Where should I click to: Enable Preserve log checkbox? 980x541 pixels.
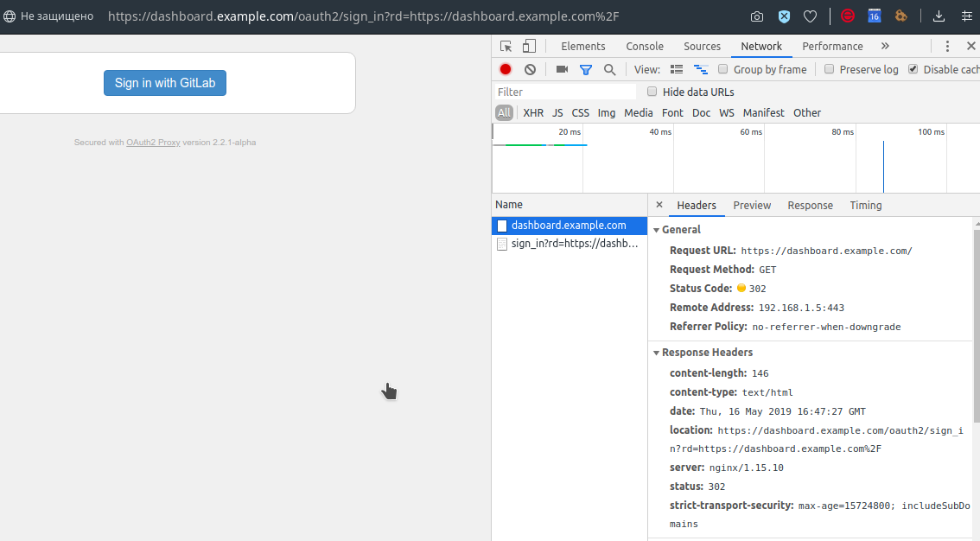tap(830, 69)
